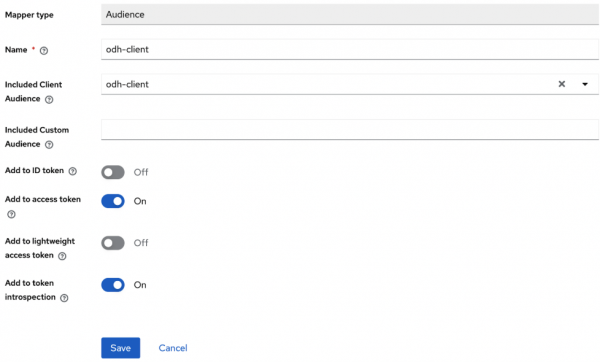Click the Cancel link
Viewport: 600px width, 362px height.
pyautogui.click(x=173, y=348)
